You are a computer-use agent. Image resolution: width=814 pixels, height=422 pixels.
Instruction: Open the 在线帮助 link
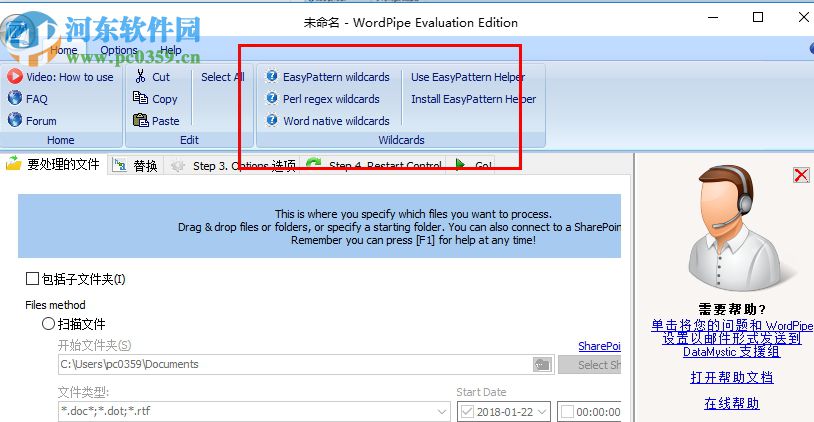[731, 403]
